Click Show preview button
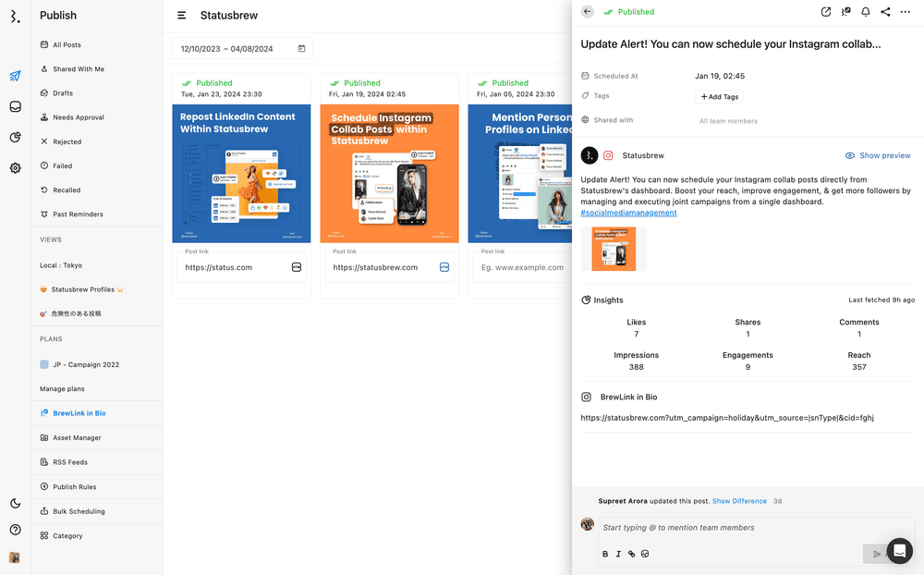This screenshot has height=575, width=924. pos(878,155)
